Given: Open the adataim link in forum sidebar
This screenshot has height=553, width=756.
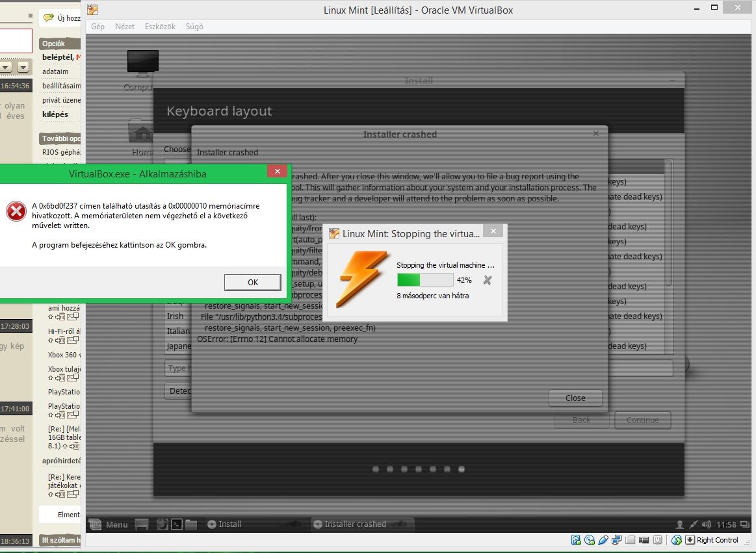Looking at the screenshot, I should click(x=55, y=71).
